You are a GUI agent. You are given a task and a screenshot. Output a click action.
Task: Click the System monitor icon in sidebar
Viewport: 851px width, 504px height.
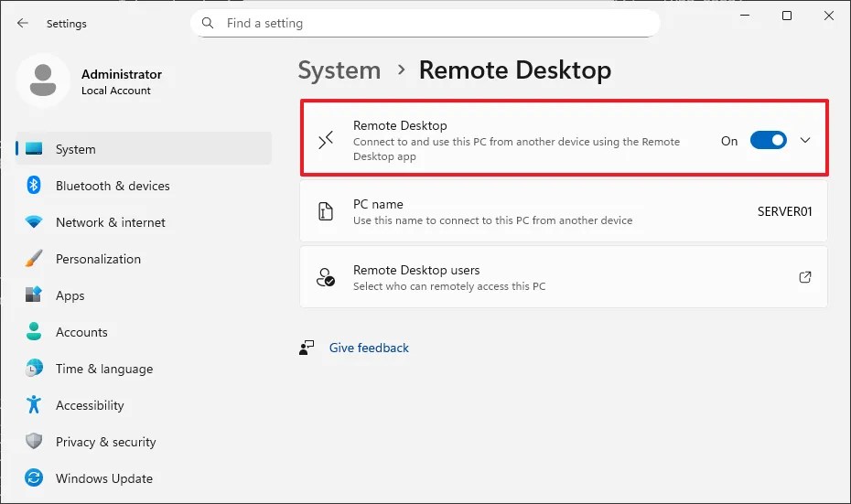[x=34, y=149]
